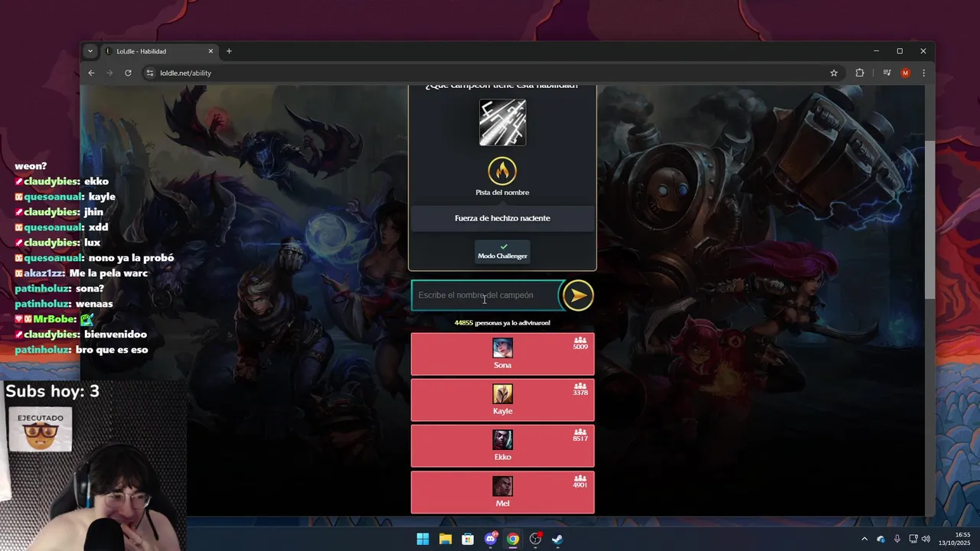Open the Chrome extensions puzzle icon
This screenshot has width=980, height=551.
coord(860,73)
